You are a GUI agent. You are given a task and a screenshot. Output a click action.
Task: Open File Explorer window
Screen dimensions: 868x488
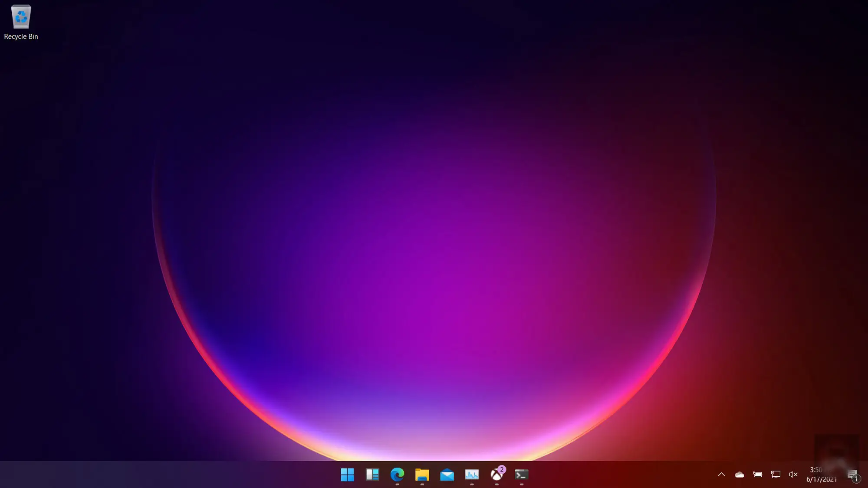pos(421,474)
